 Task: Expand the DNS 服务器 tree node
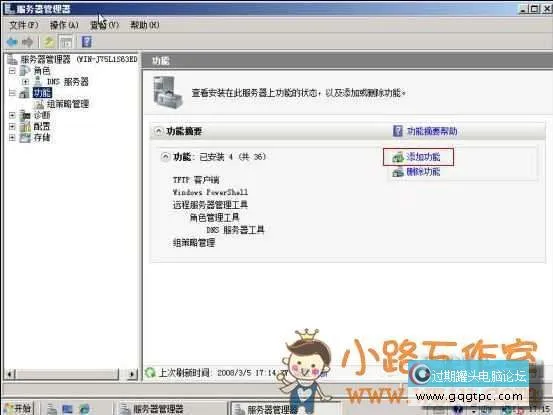pyautogui.click(x=25, y=82)
